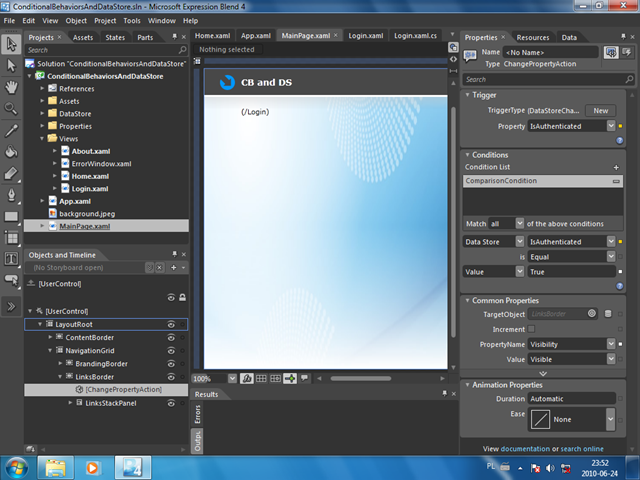
Task: Toggle the Increment checkbox
Action: 531,329
